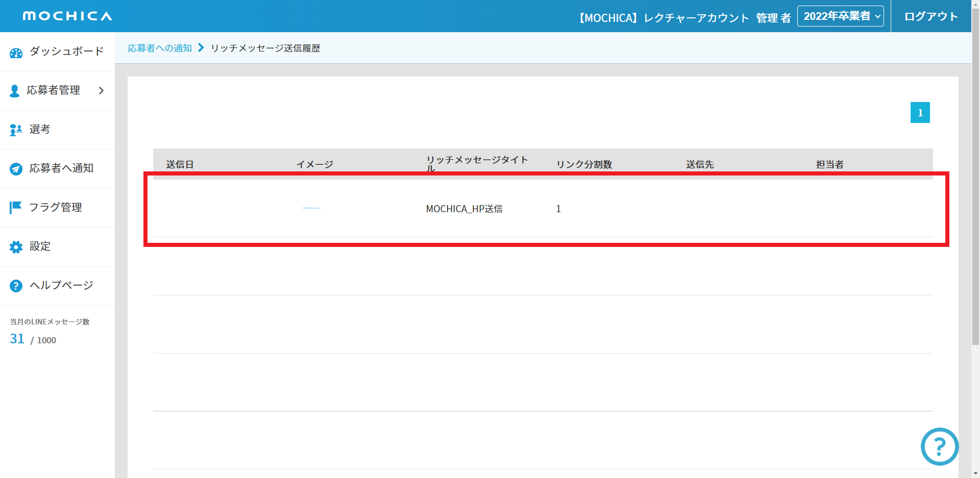
Task: Select フラグ管理 in the sidebar
Action: pos(55,207)
